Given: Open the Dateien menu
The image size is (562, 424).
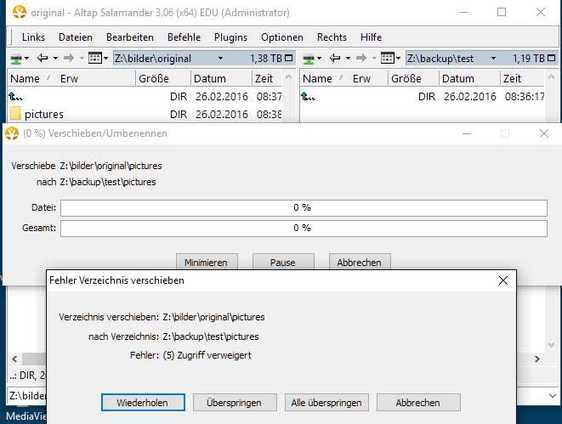Looking at the screenshot, I should 75,37.
